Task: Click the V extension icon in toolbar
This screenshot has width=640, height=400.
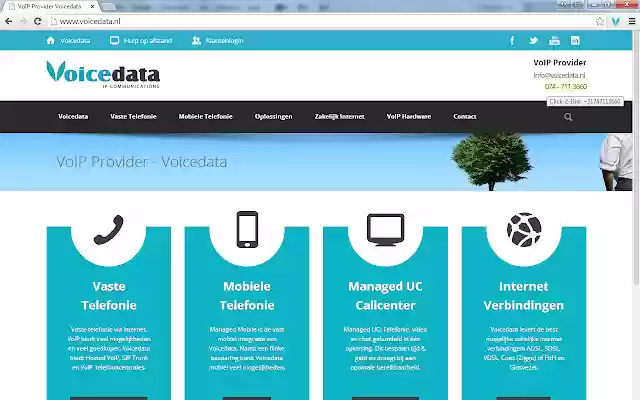Action: pos(616,21)
